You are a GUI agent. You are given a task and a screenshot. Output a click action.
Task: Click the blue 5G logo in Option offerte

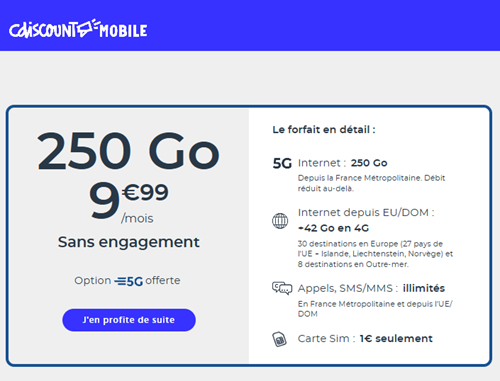(x=129, y=281)
